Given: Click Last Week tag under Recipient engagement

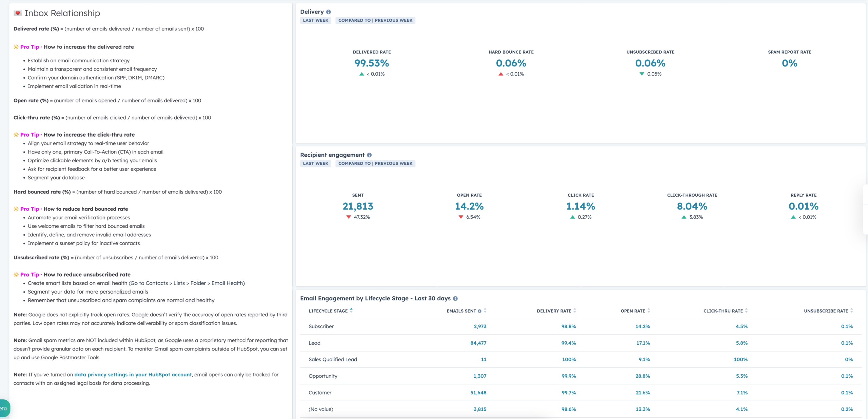Looking at the screenshot, I should point(316,163).
